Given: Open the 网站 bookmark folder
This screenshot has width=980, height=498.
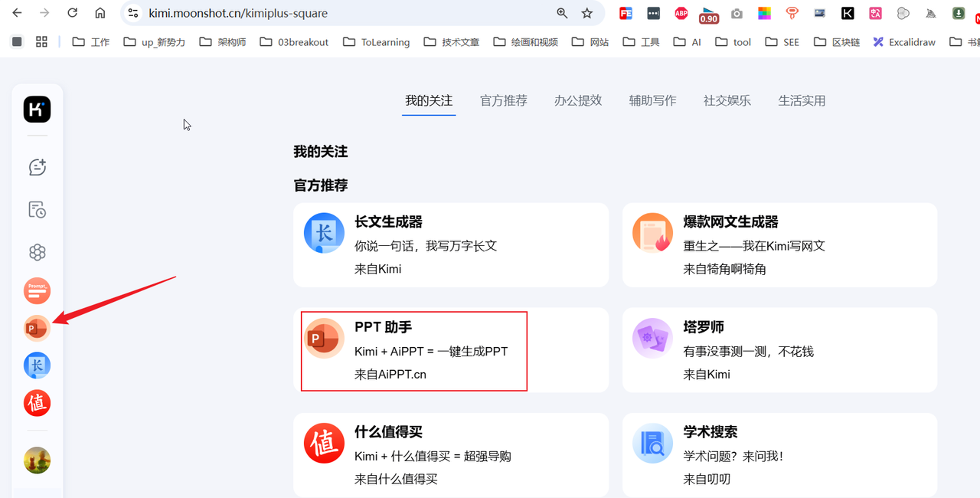Looking at the screenshot, I should click(x=590, y=41).
